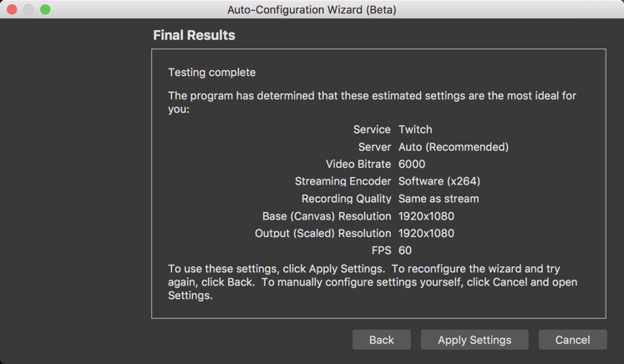Image resolution: width=624 pixels, height=364 pixels.
Task: Select the Twitch service value
Action: pyautogui.click(x=415, y=129)
